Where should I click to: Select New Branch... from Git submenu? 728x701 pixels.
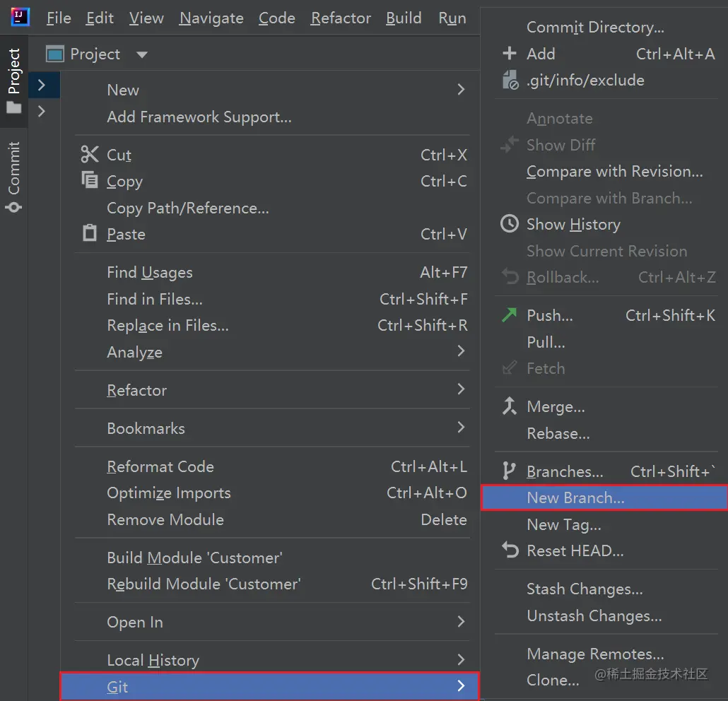tap(575, 498)
